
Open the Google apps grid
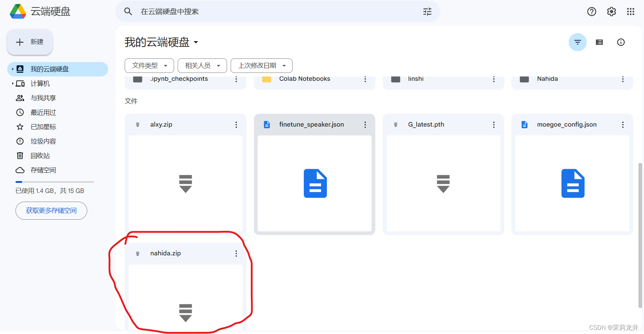pos(631,12)
